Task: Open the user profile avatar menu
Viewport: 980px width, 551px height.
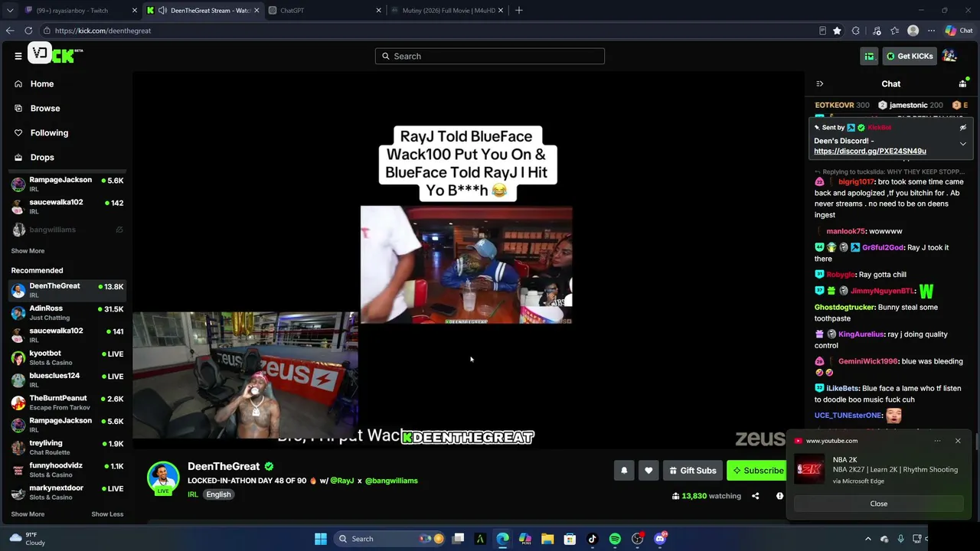Action: tap(949, 56)
